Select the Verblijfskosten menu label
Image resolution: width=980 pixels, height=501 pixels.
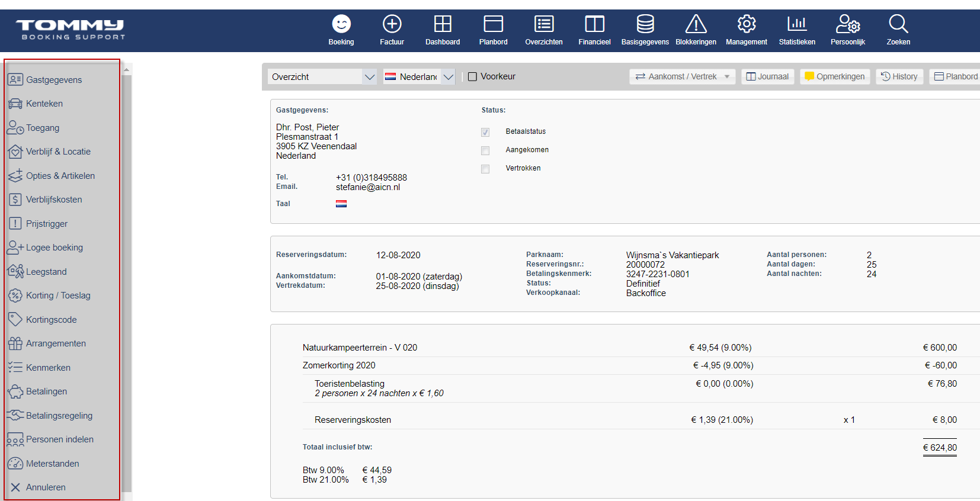54,200
